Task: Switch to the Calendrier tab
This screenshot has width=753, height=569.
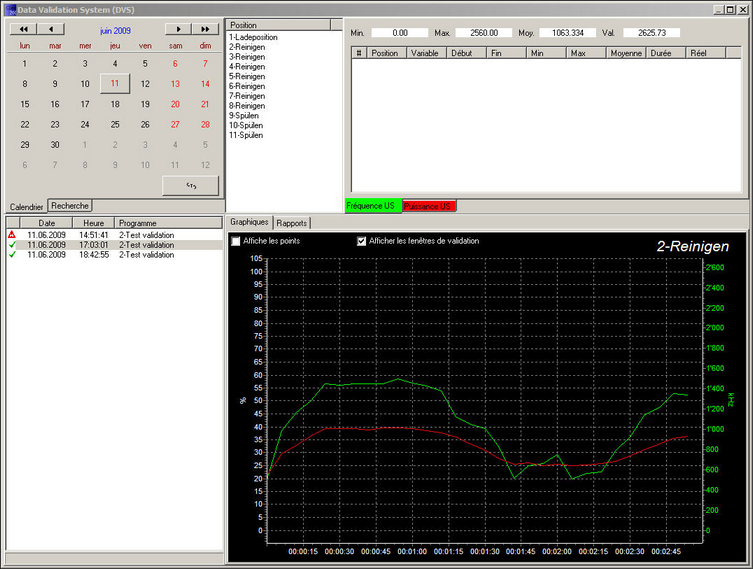Action: (x=26, y=206)
